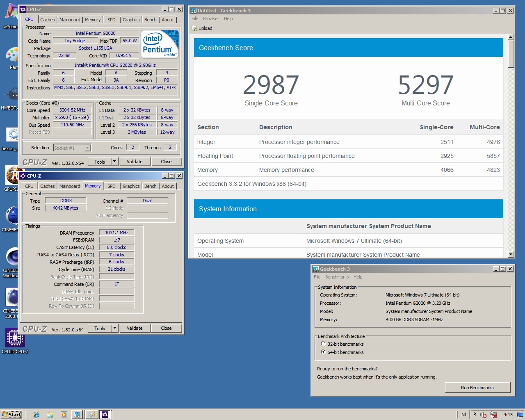Screen dimensions: 525x420
Task: Click the Intel Pentium G2020 name field
Action: 95,33
